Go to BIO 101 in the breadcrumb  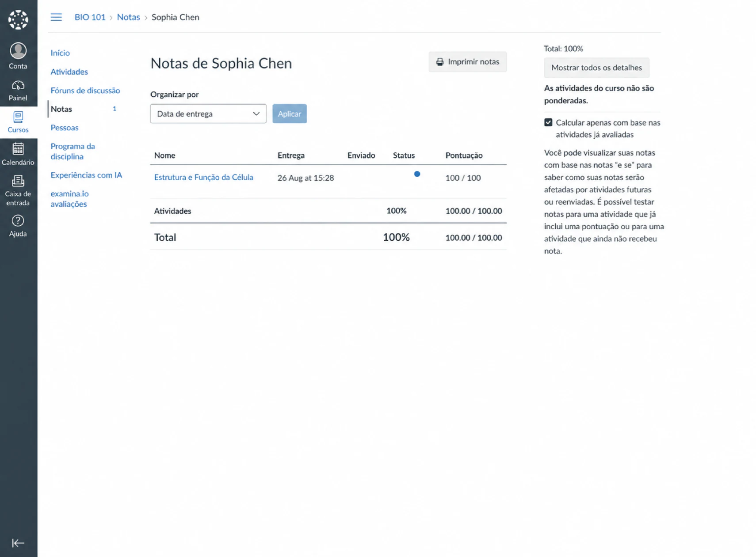point(90,17)
